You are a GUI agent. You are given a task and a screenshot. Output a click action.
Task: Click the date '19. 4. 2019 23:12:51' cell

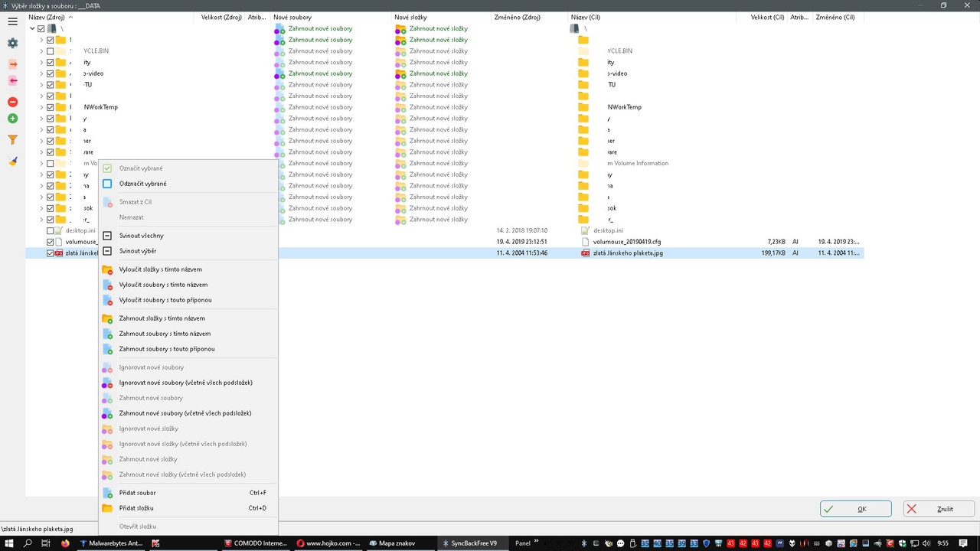pos(522,242)
